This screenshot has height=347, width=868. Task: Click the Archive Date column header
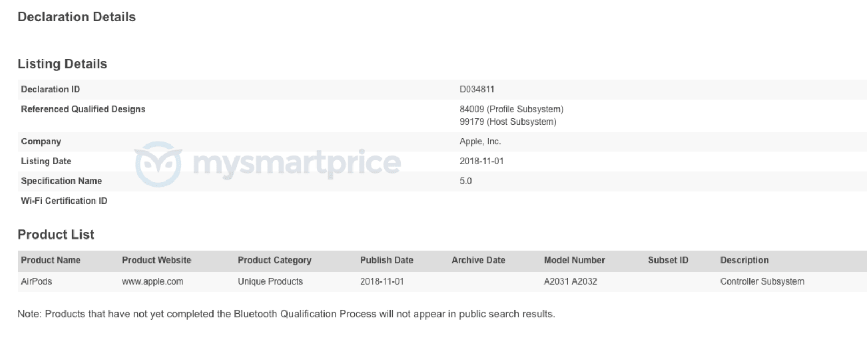tap(478, 261)
